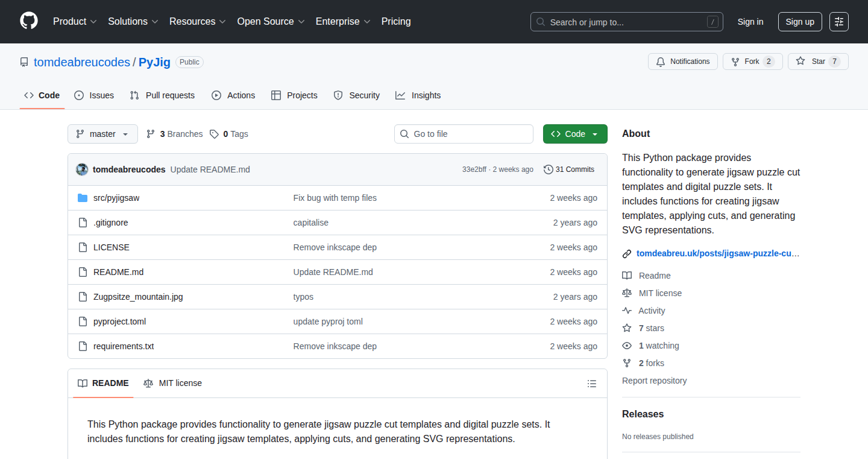Click the fork icon beside 2 forks
This screenshot has height=459, width=868.
pos(627,363)
